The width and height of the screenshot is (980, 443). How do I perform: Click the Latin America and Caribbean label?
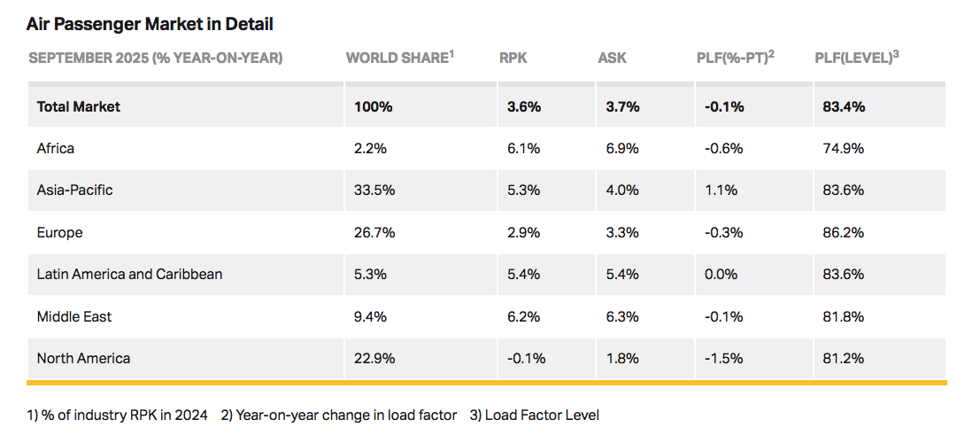pyautogui.click(x=129, y=274)
